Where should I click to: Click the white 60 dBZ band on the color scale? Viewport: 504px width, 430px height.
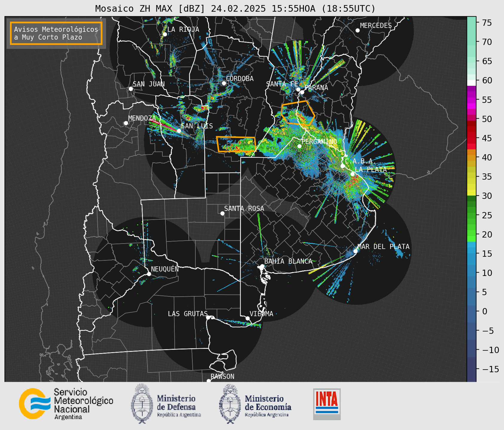(x=471, y=83)
